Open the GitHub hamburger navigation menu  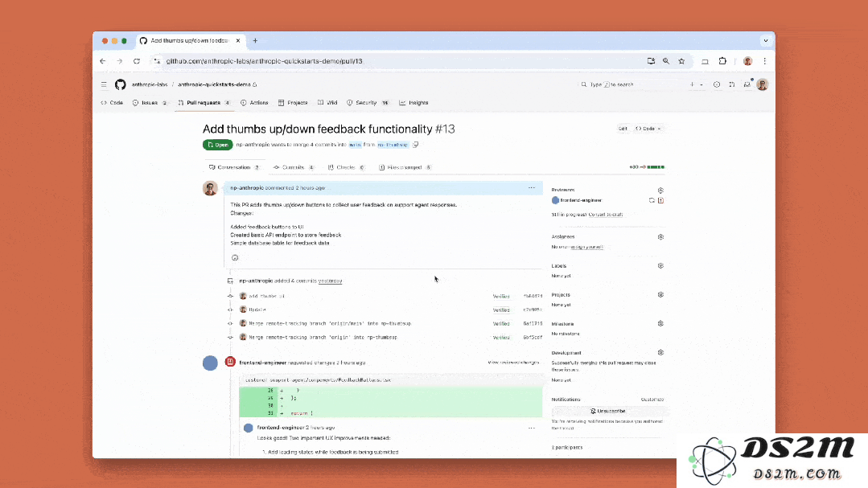point(104,84)
